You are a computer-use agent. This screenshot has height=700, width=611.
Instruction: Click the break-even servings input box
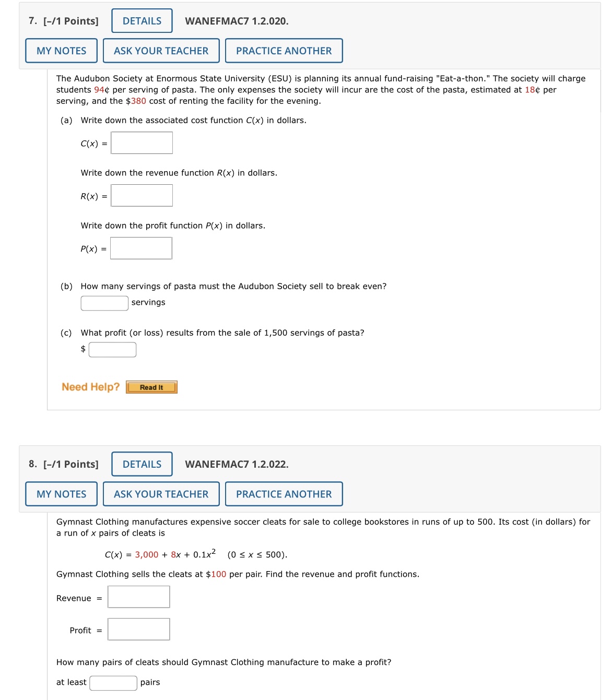coord(104,302)
